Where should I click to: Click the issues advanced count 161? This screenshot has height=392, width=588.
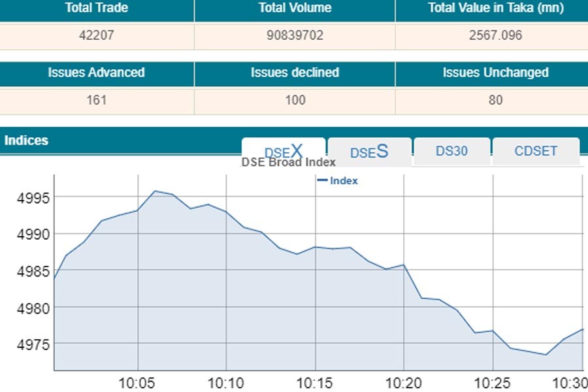click(97, 101)
